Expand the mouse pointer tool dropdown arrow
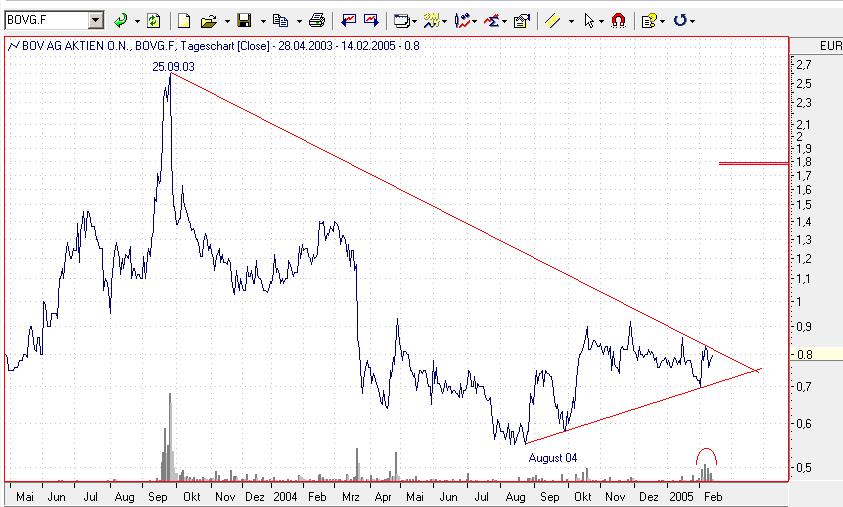Image resolution: width=843 pixels, height=507 pixels. tap(601, 22)
